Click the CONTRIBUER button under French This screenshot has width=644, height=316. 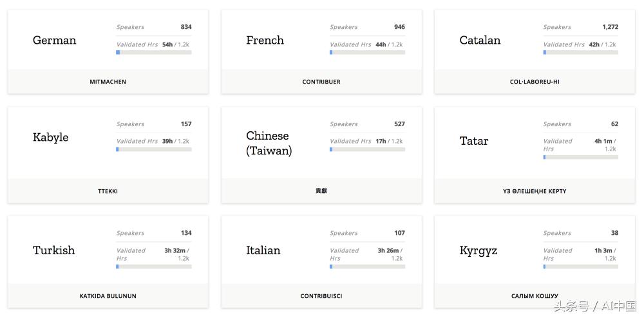[321, 82]
